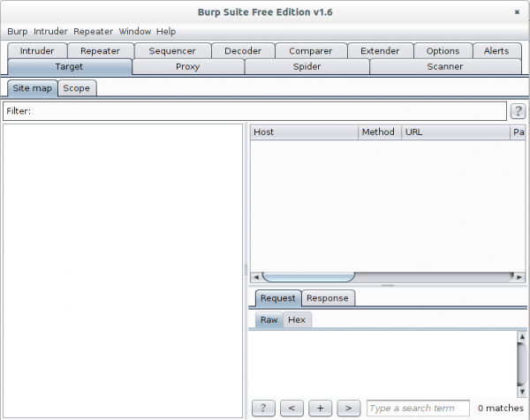530x420 pixels.
Task: Close the Burp Suite window
Action: tap(517, 12)
